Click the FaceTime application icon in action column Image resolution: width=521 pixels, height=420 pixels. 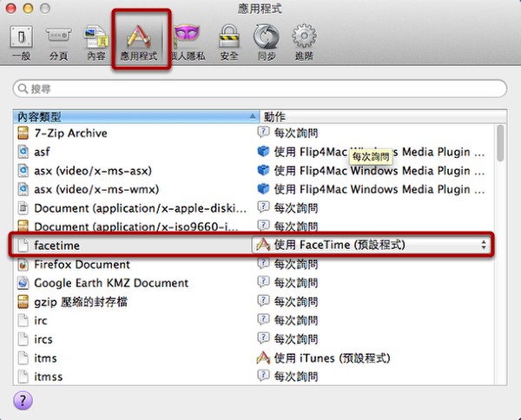[263, 245]
